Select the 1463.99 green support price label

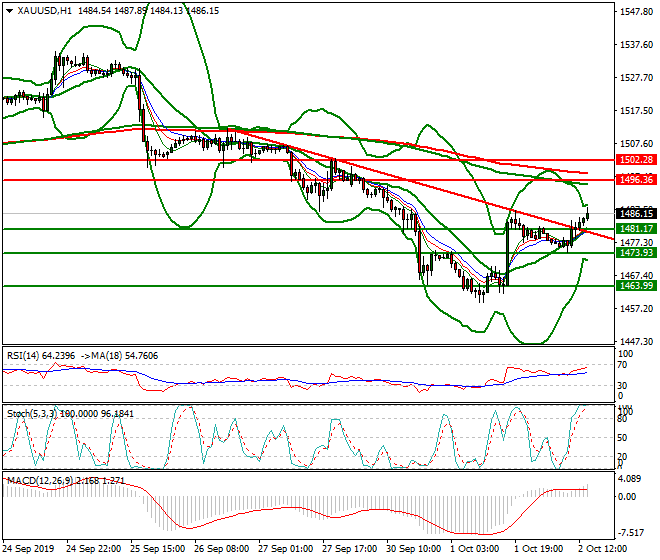click(636, 286)
